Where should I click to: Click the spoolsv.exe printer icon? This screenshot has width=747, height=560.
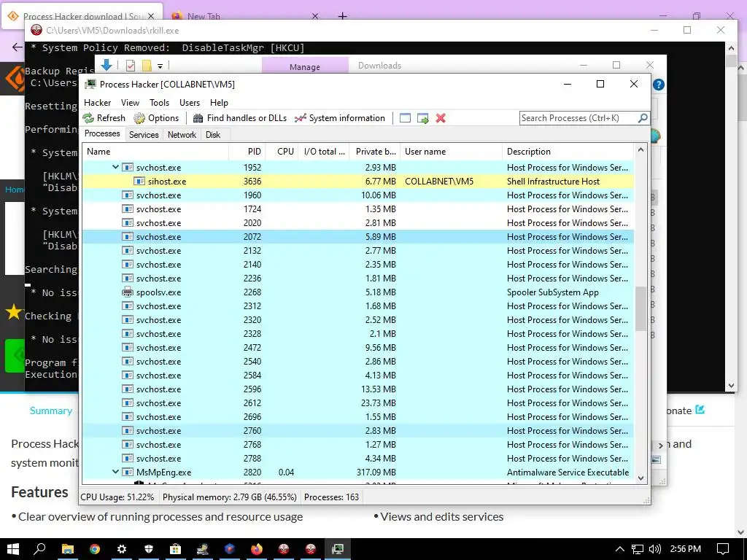click(127, 292)
